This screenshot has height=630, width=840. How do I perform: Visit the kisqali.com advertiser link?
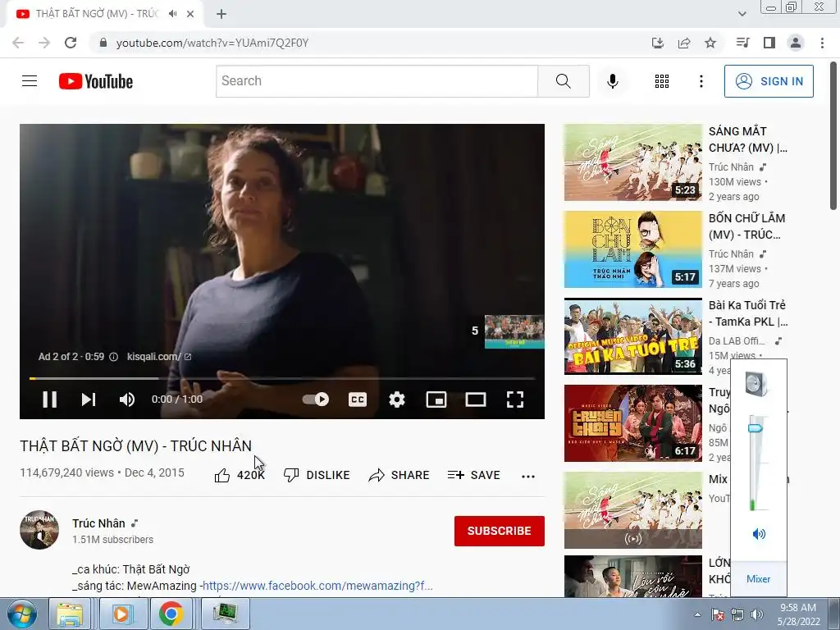[158, 357]
